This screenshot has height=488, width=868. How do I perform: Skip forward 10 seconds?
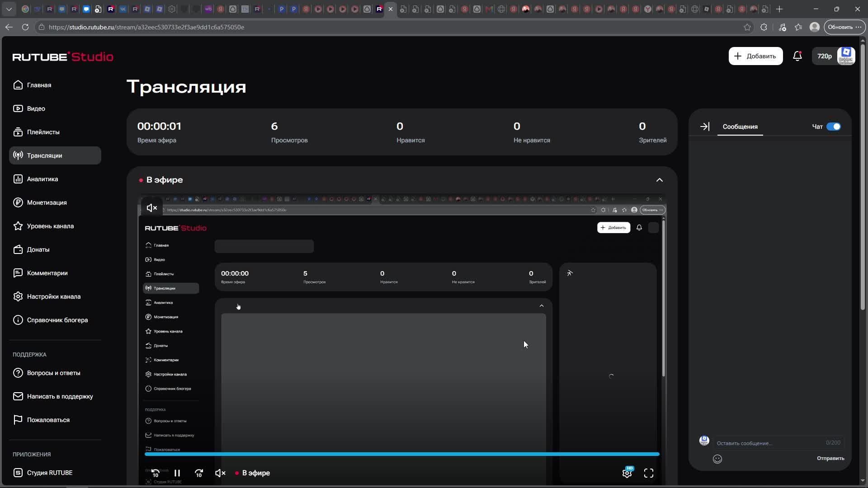[199, 473]
